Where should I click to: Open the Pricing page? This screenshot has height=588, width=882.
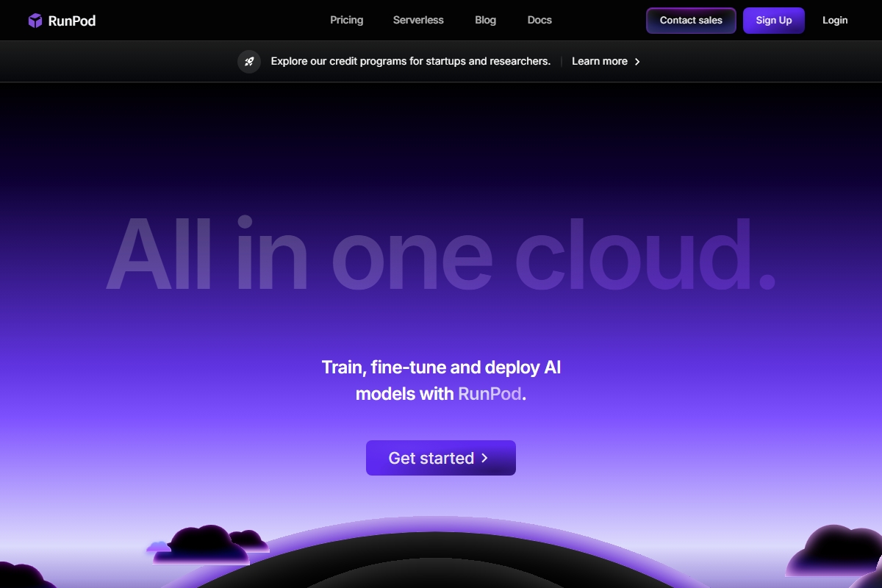346,21
